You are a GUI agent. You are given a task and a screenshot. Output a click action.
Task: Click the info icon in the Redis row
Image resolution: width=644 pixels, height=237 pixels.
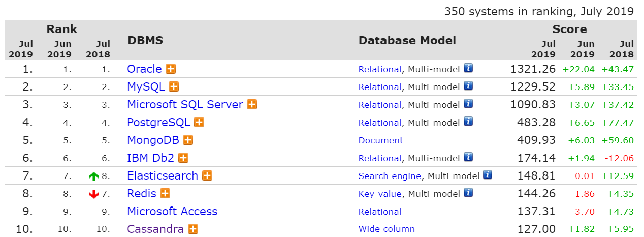468,193
